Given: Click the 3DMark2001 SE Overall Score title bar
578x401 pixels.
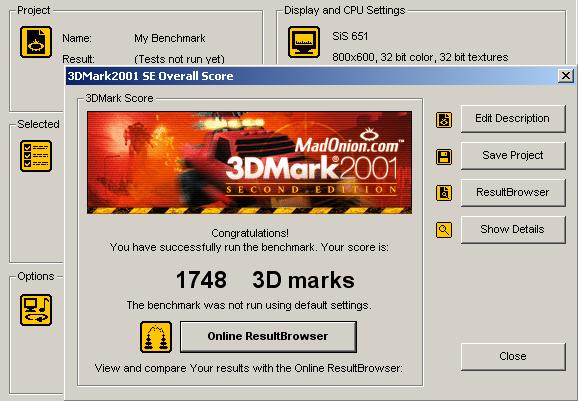Looking at the screenshot, I should click(x=311, y=76).
